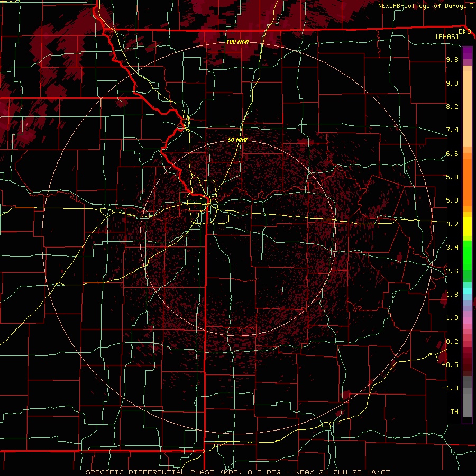476x476 pixels.
Task: Pick the cyan segment of the color bar
Action: click(467, 291)
